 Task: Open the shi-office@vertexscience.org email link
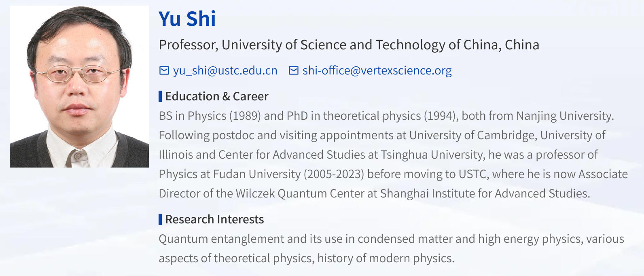[377, 70]
